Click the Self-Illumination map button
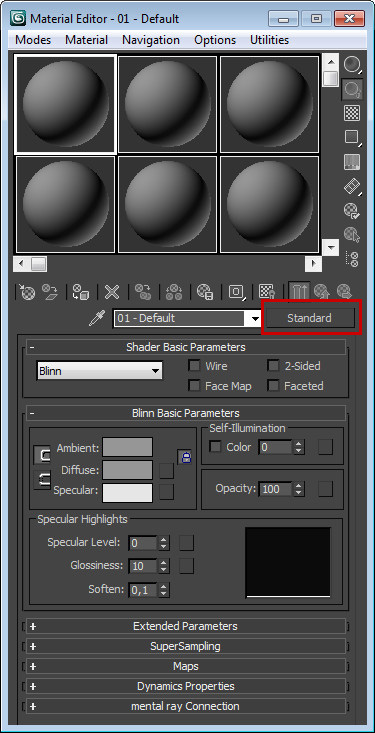 [325, 447]
